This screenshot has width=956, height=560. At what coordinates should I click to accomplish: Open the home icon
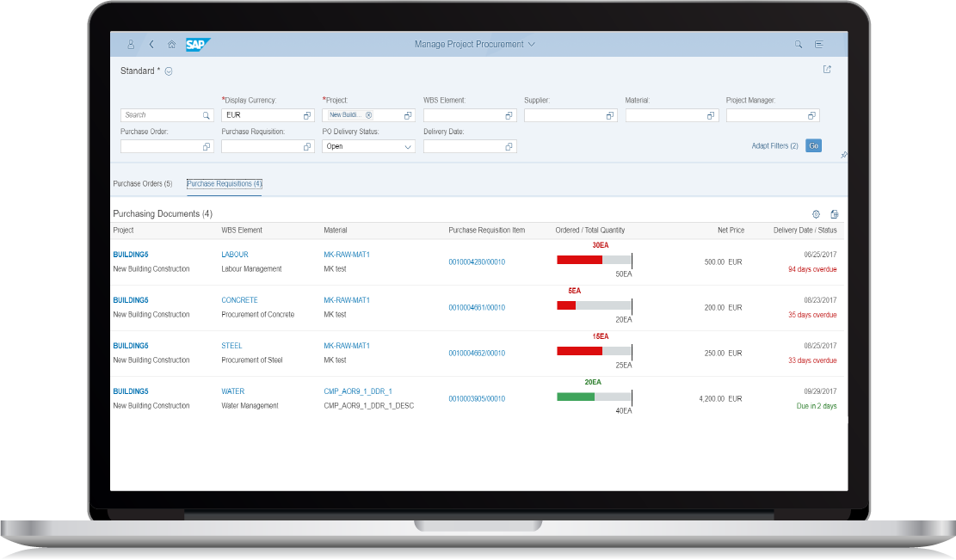(172, 45)
